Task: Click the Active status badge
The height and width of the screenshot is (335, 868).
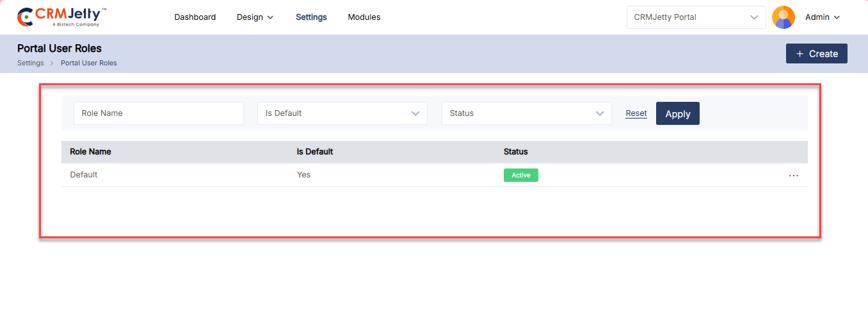Action: tap(520, 176)
